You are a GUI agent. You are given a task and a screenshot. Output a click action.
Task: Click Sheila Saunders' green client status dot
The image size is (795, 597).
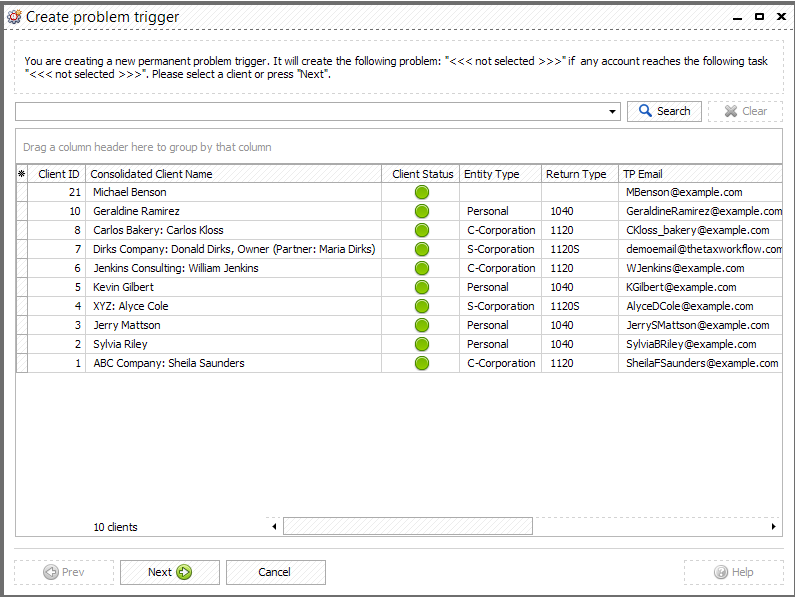click(422, 363)
